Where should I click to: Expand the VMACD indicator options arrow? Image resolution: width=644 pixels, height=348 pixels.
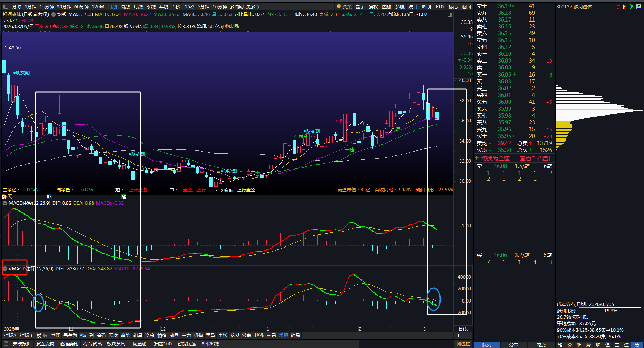click(5, 269)
